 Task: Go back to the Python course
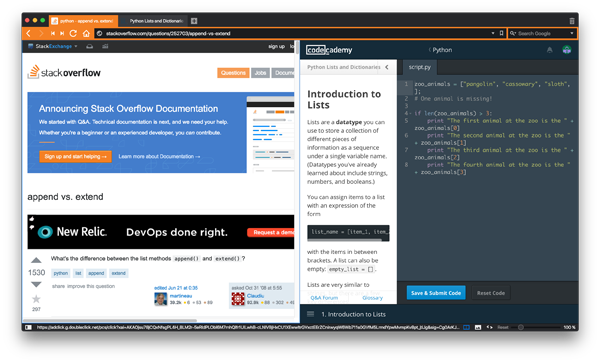[440, 50]
